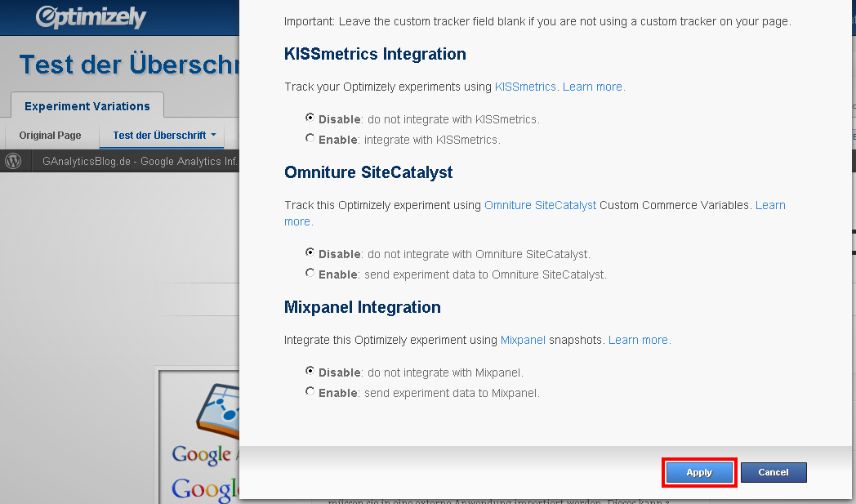Screen dimensions: 856x504
Task: Open the Omniture SiteCatalyst link
Action: point(541,205)
